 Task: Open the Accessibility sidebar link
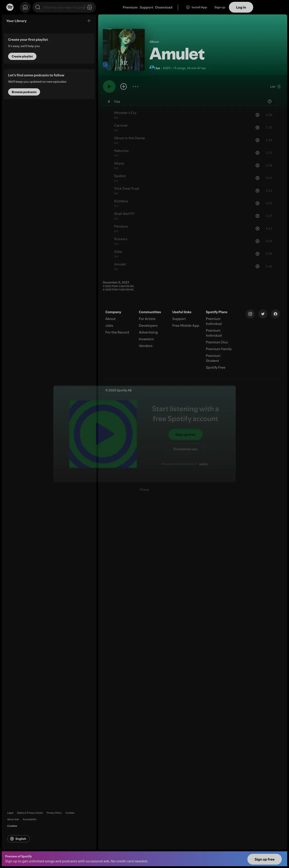30,819
